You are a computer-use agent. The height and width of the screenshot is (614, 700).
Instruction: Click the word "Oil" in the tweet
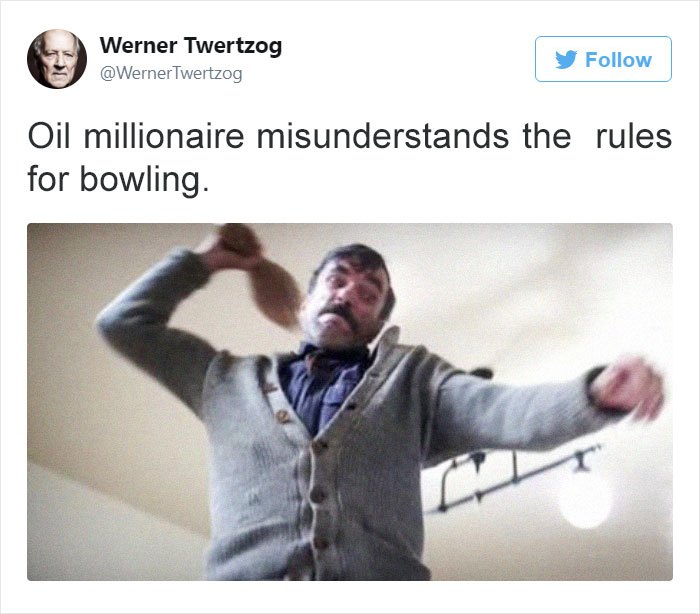(49, 136)
